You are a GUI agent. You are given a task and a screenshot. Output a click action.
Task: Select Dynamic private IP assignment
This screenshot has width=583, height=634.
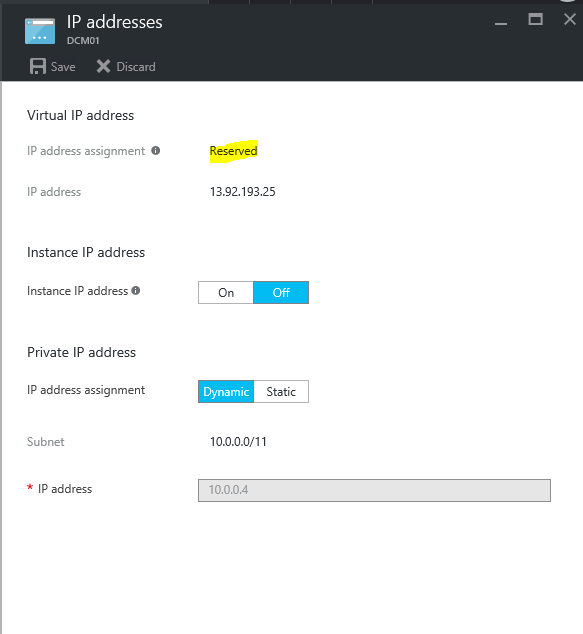226,391
